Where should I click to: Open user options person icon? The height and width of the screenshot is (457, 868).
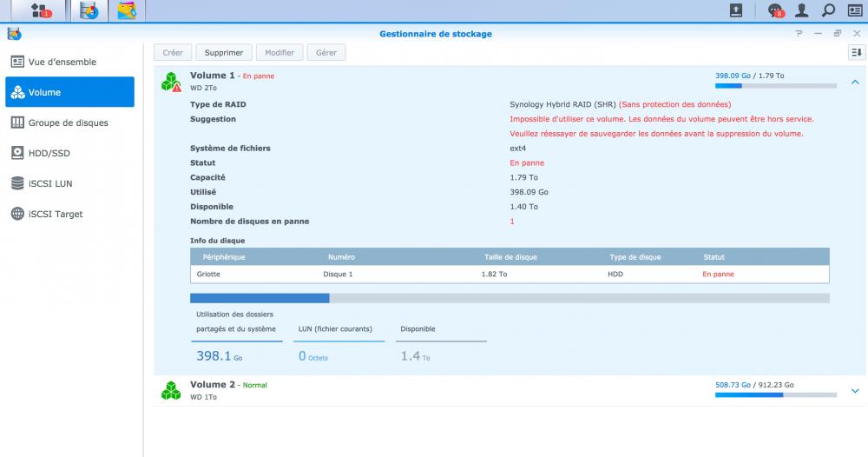801,10
